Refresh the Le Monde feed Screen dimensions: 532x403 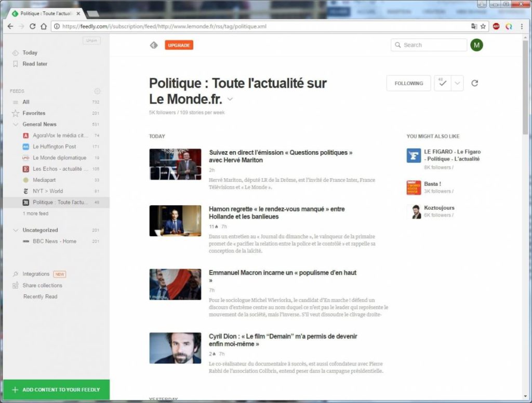click(475, 83)
